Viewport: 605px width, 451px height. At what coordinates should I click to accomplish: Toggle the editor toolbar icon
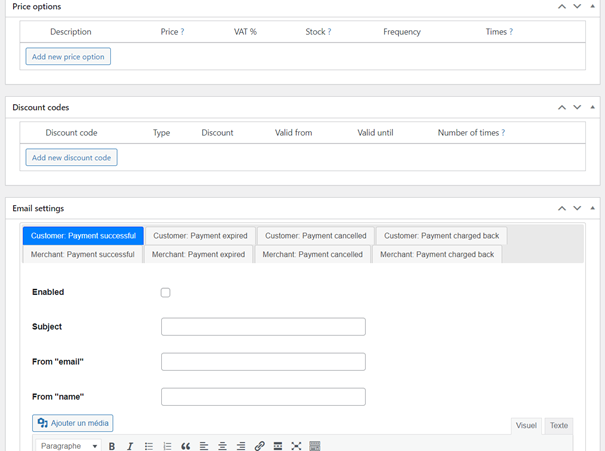(x=315, y=446)
